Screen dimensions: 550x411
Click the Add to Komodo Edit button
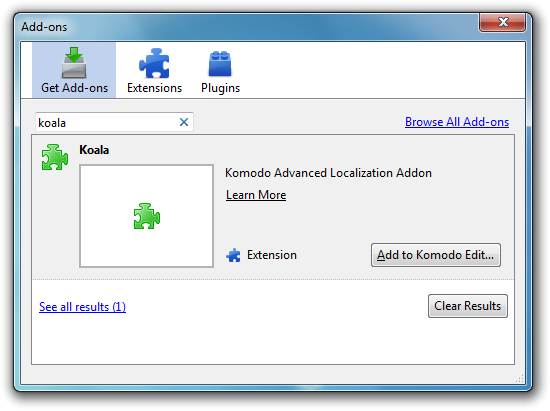pyautogui.click(x=436, y=255)
